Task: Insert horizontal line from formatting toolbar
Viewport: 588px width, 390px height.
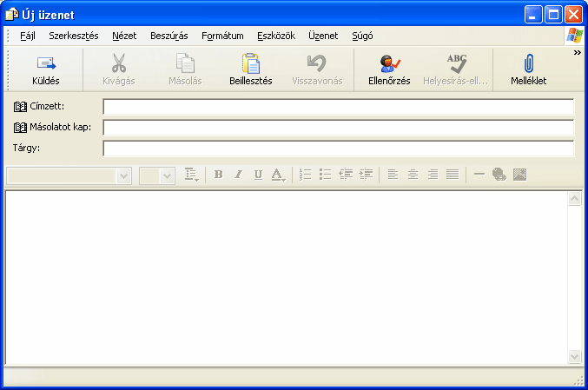Action: (x=479, y=174)
